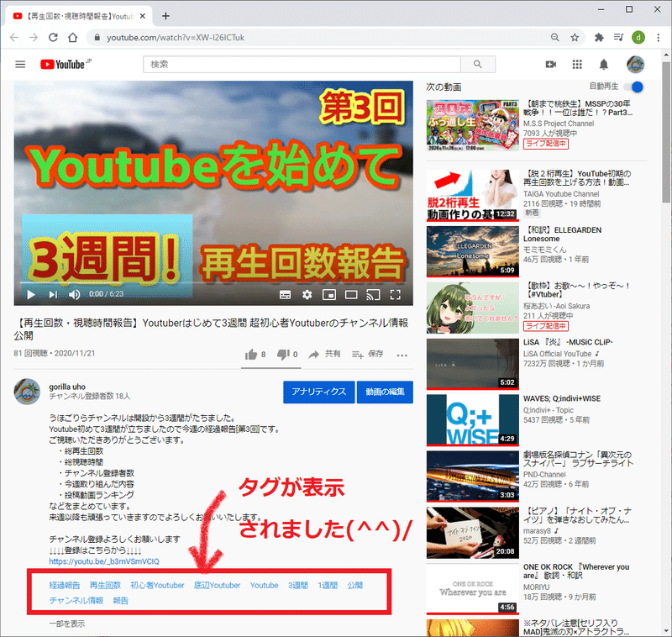Click the 1週間 tag
Screen dimensions: 672x637
tap(328, 585)
